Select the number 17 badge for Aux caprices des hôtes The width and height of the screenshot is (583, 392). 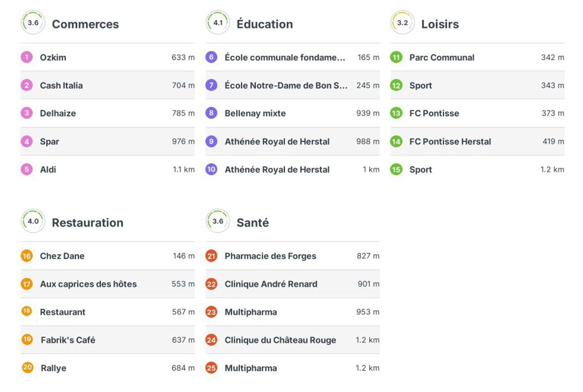click(27, 284)
